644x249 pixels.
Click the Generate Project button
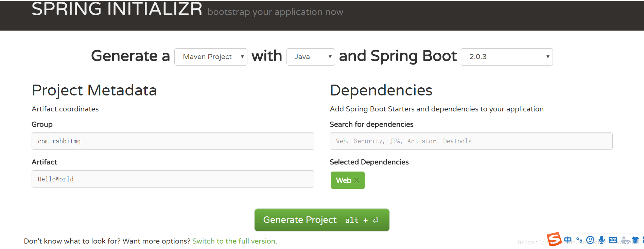tap(322, 220)
